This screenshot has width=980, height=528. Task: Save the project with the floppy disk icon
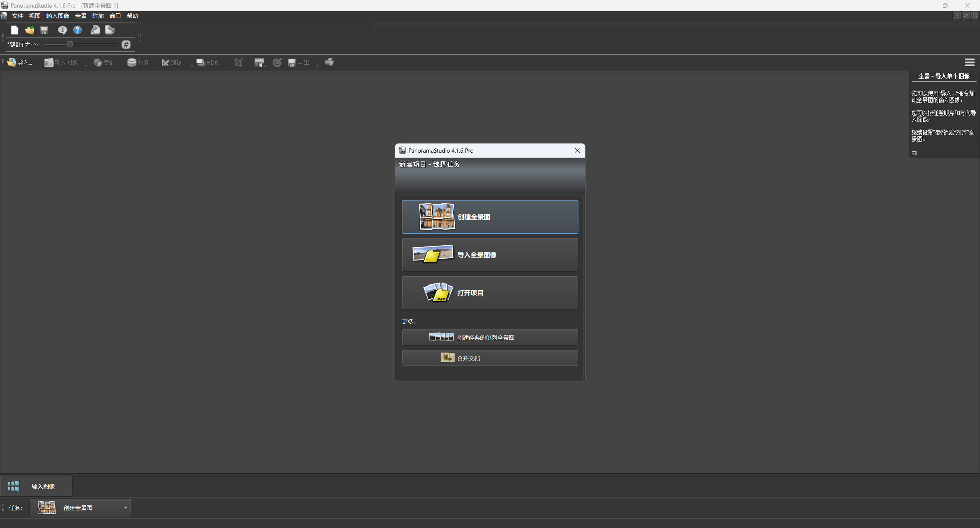coord(44,30)
